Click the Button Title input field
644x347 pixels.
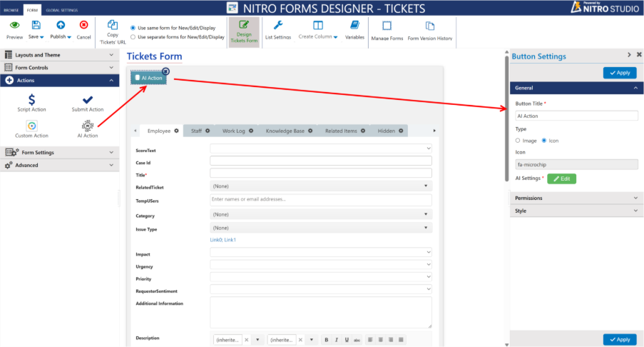[576, 115]
